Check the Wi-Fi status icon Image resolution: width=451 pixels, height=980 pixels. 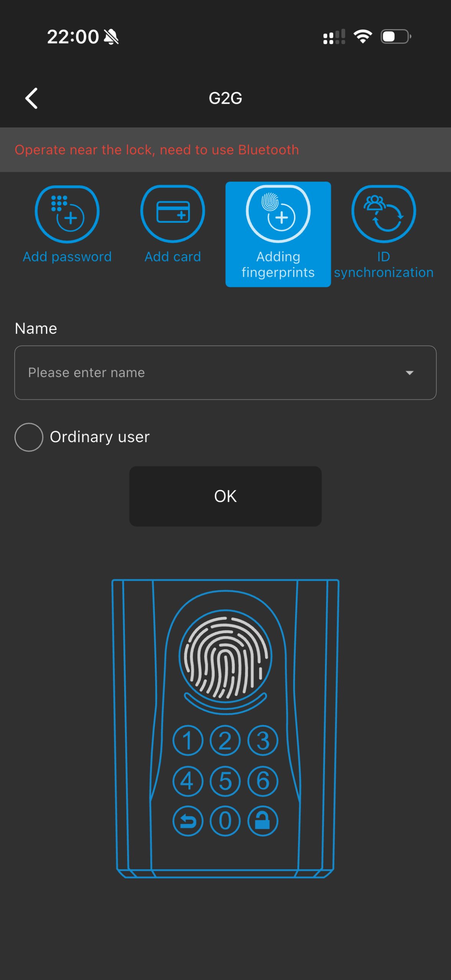pyautogui.click(x=363, y=37)
